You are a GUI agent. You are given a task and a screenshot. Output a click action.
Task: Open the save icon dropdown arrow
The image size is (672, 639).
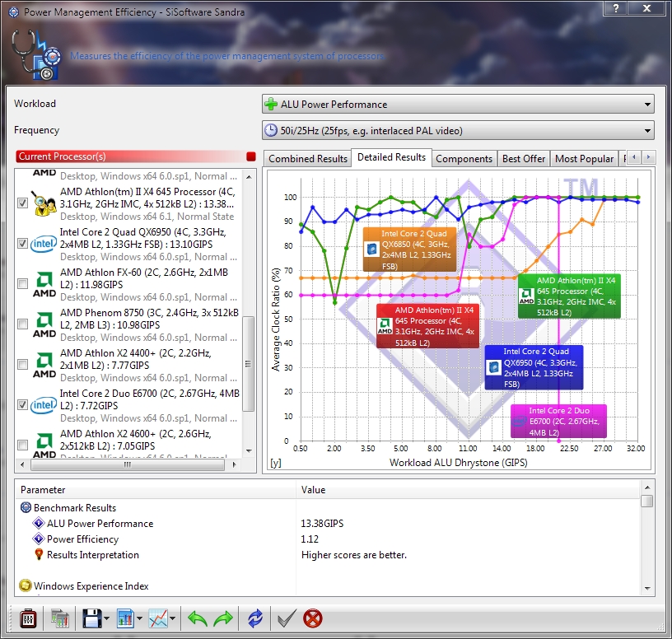click(106, 618)
